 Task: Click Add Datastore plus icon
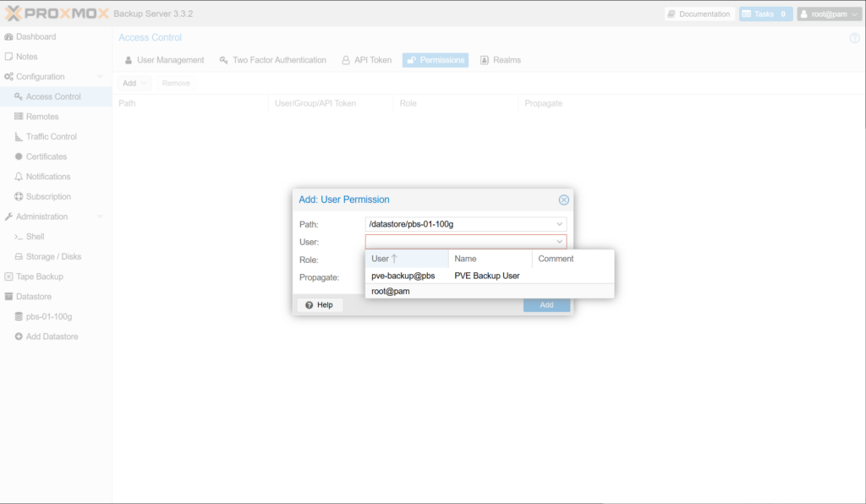click(x=19, y=337)
